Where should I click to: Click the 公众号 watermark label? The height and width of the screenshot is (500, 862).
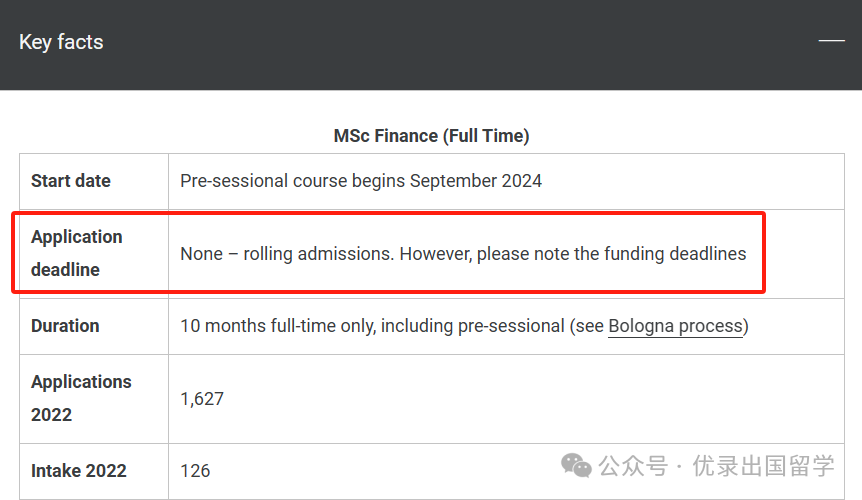pyautogui.click(x=633, y=466)
